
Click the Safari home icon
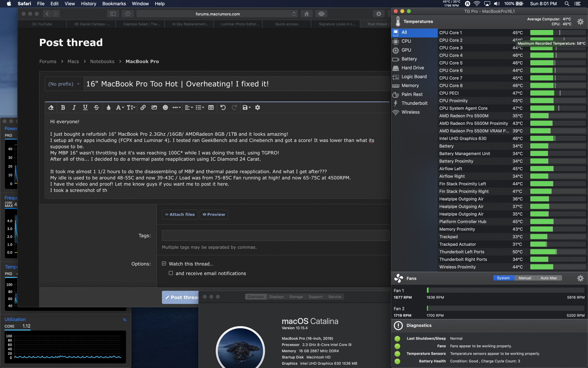(x=307, y=14)
